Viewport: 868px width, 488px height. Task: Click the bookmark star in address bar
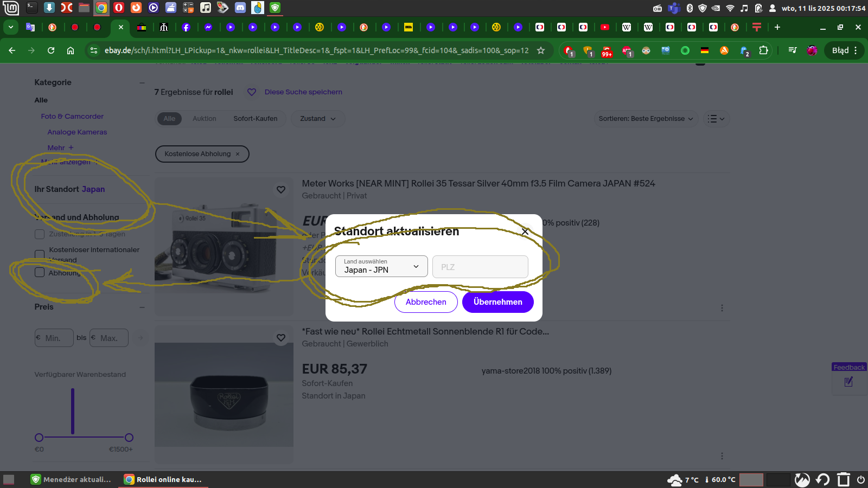tap(540, 50)
